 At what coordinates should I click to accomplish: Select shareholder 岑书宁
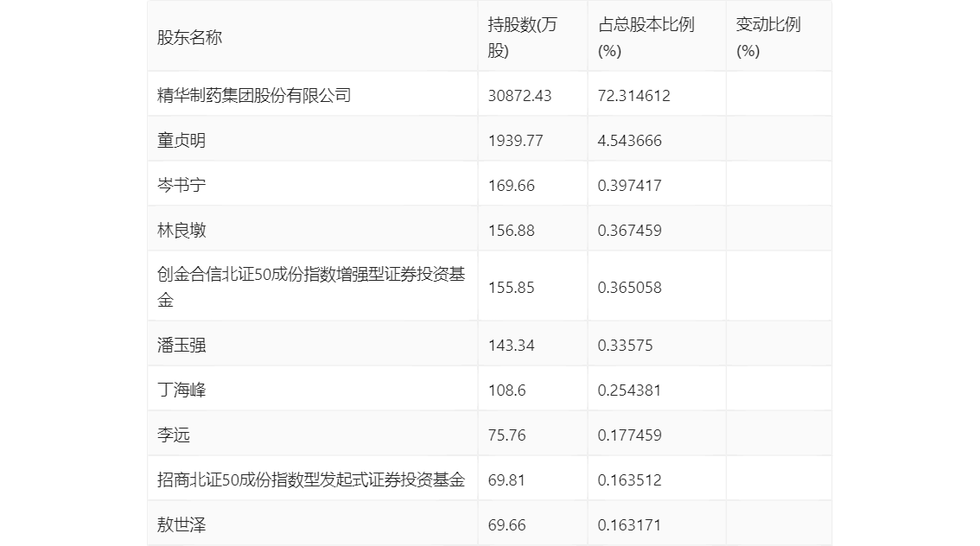tap(181, 186)
